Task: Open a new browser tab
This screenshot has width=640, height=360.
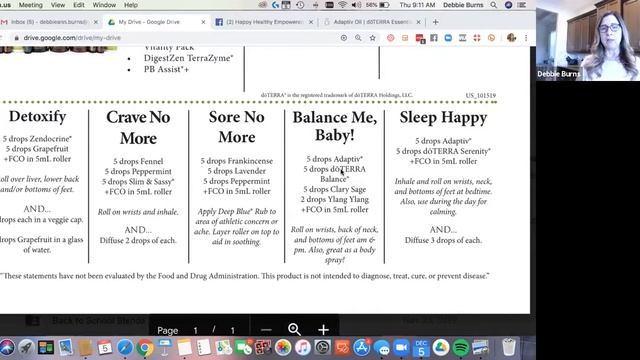Action: click(x=436, y=22)
